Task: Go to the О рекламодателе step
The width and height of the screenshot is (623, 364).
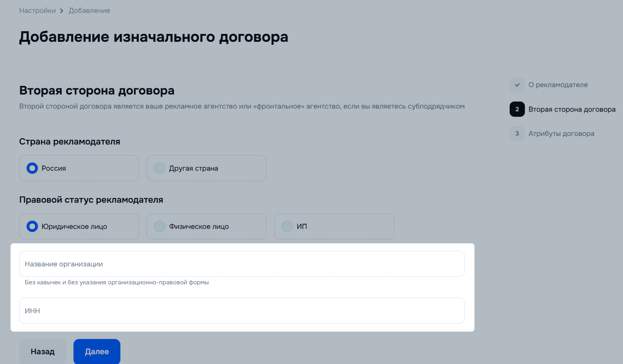Action: tap(558, 85)
